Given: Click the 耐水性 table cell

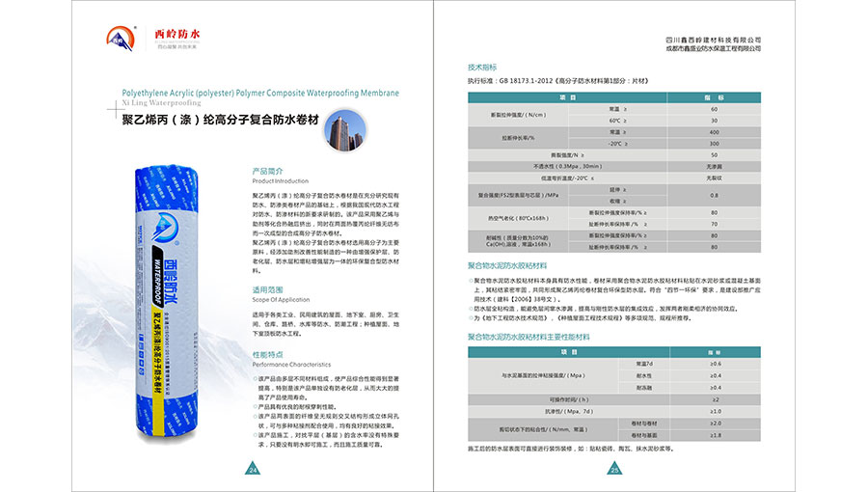Looking at the screenshot, I should tap(644, 376).
